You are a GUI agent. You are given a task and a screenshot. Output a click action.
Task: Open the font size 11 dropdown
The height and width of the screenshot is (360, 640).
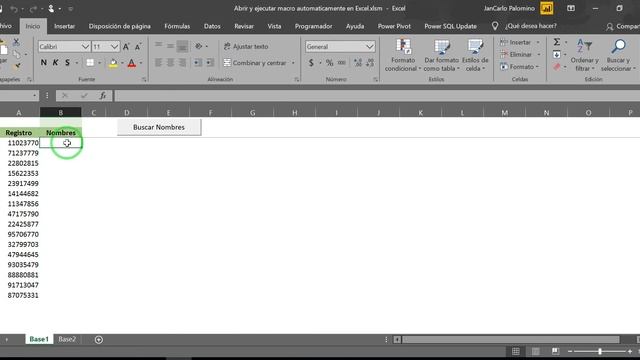pos(114,47)
